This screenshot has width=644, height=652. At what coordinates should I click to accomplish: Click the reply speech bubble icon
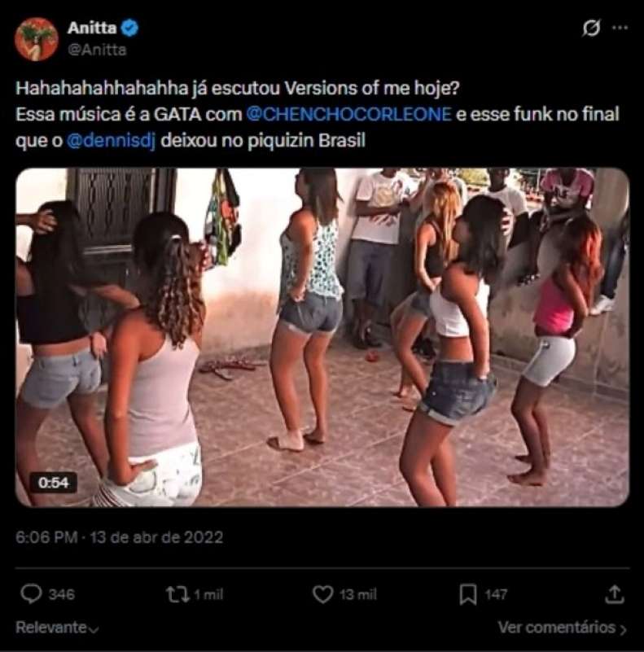31,594
